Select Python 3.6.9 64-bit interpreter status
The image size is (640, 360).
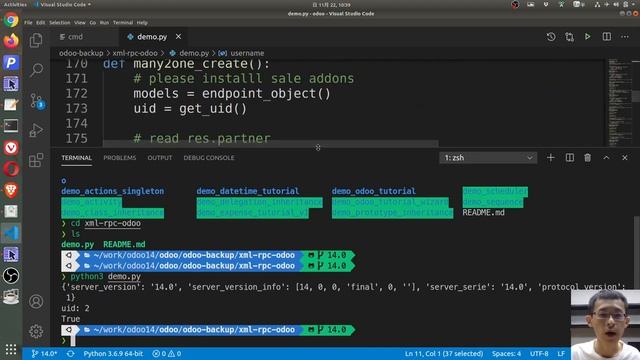pyautogui.click(x=113, y=353)
